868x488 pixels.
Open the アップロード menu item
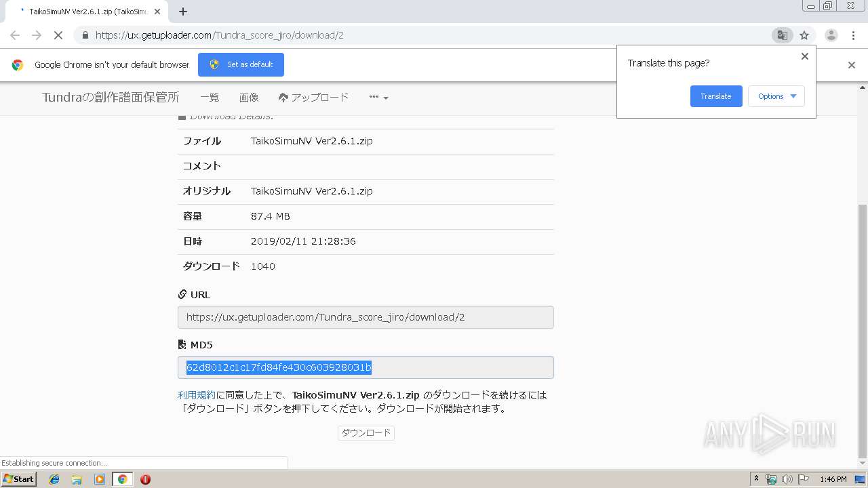tap(313, 98)
